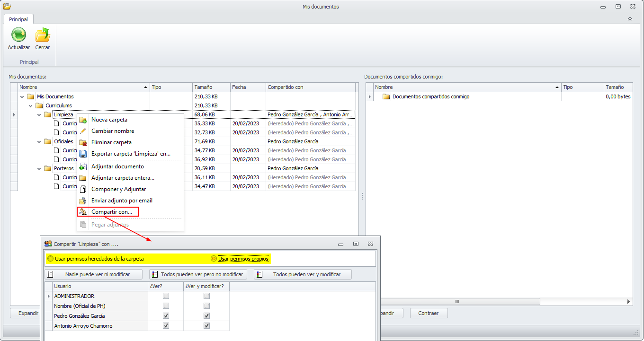
Task: Select Componer y Adjuntar entry
Action: 118,189
